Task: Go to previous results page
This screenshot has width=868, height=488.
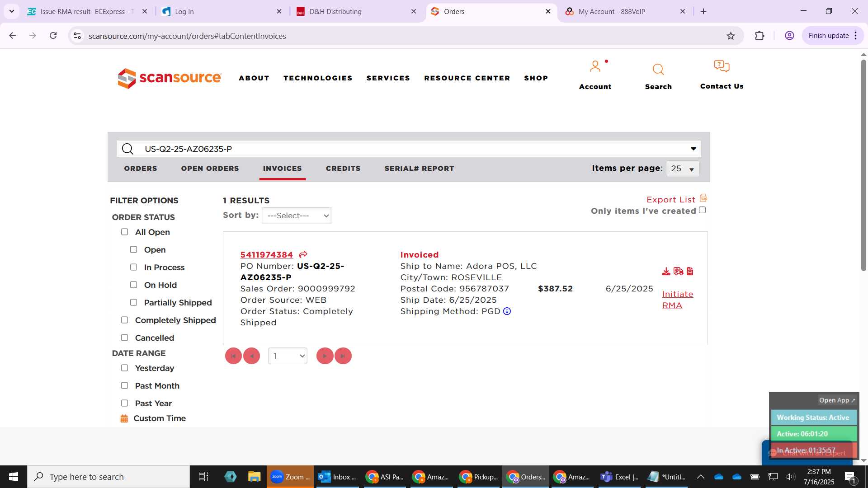Action: (x=252, y=356)
